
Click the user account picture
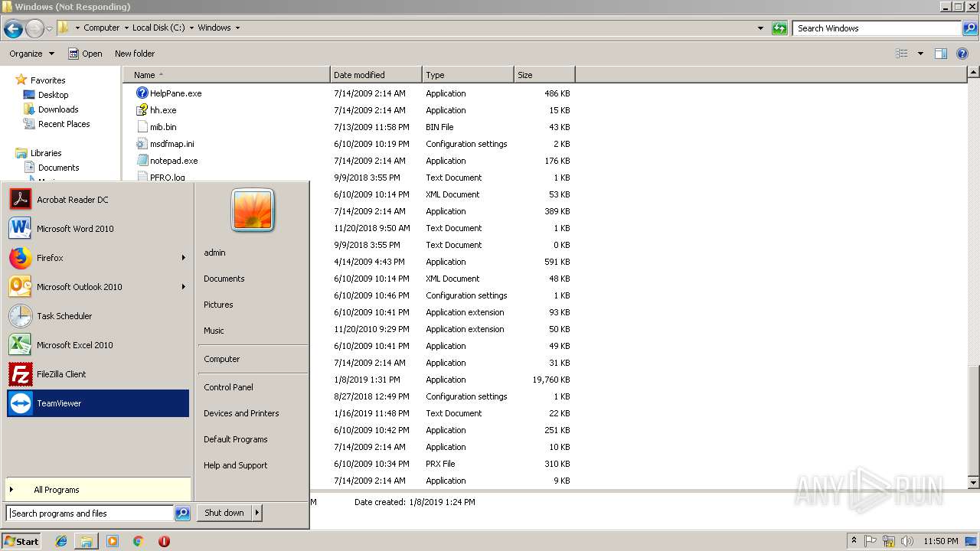(x=253, y=210)
